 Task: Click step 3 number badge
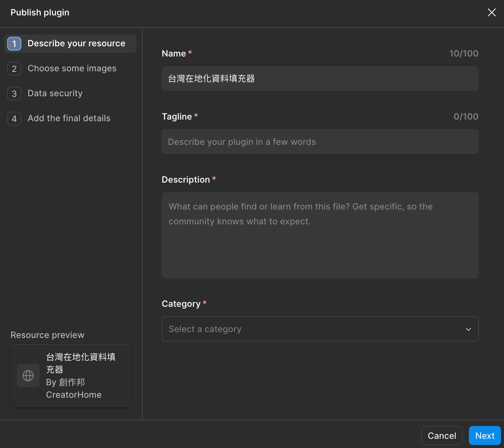point(14,94)
